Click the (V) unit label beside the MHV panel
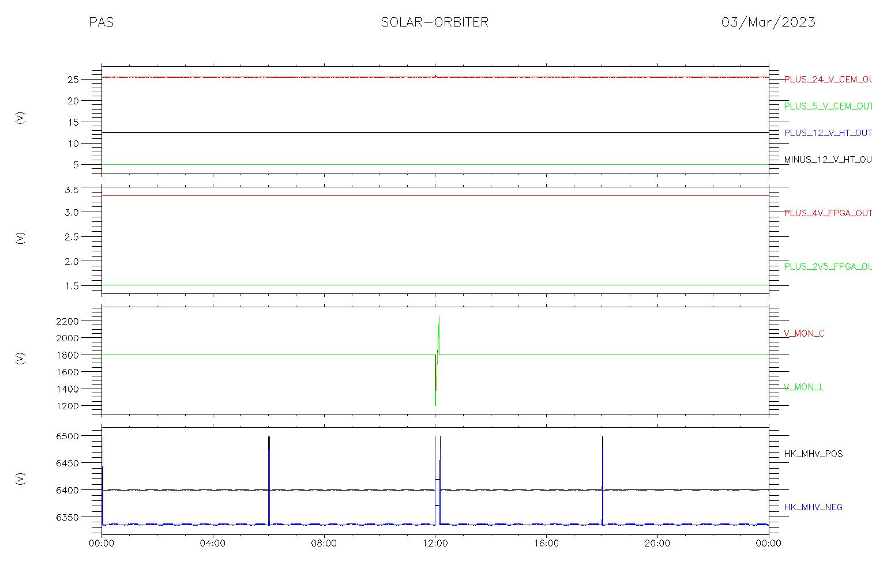The height and width of the screenshot is (588, 872). click(20, 478)
